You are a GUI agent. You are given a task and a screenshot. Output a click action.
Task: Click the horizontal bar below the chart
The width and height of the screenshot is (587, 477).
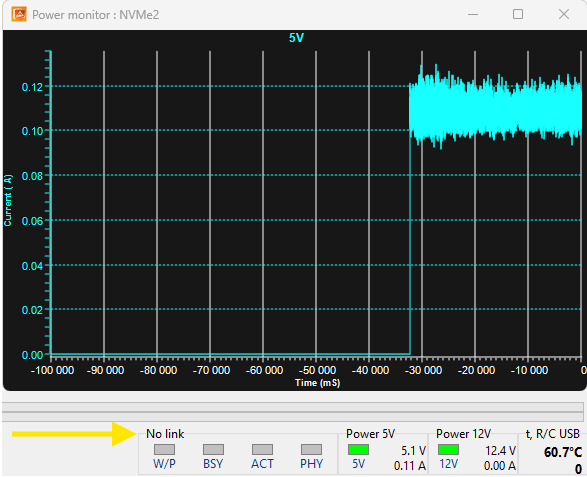pyautogui.click(x=293, y=411)
